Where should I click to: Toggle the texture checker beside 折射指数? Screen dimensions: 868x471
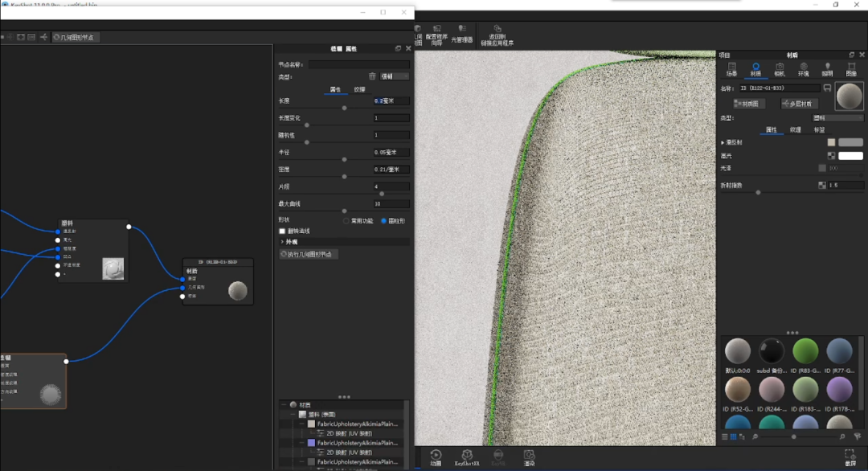point(822,186)
